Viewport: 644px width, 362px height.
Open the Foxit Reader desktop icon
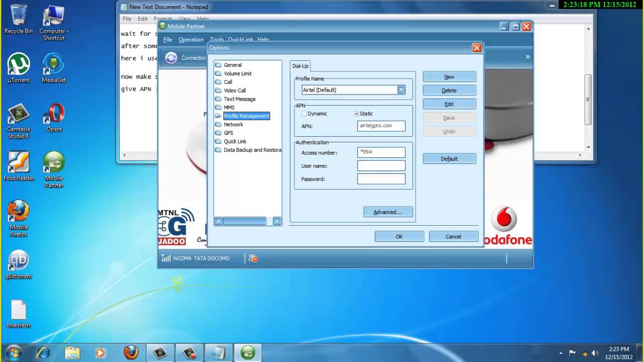pos(19,166)
